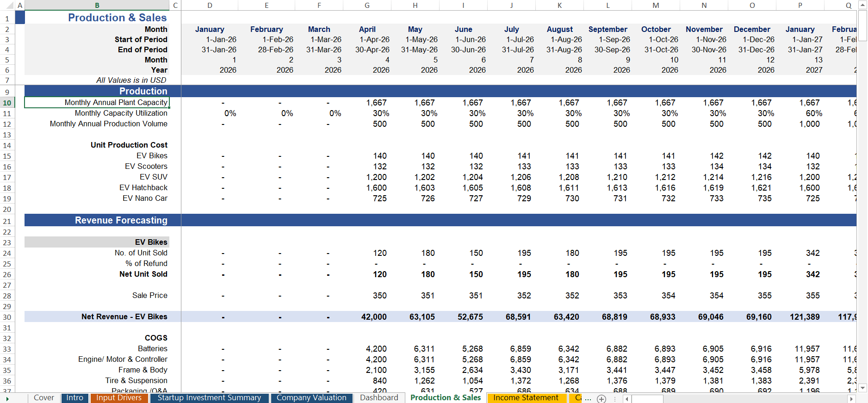
Task: Open the Income Statement sheet tab
Action: tap(526, 398)
